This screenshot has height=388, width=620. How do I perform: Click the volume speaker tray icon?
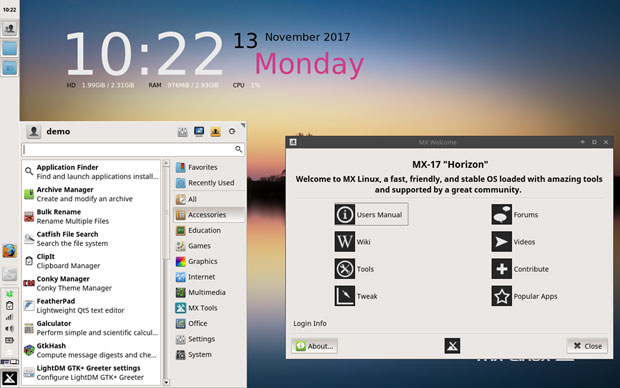pos(9,328)
